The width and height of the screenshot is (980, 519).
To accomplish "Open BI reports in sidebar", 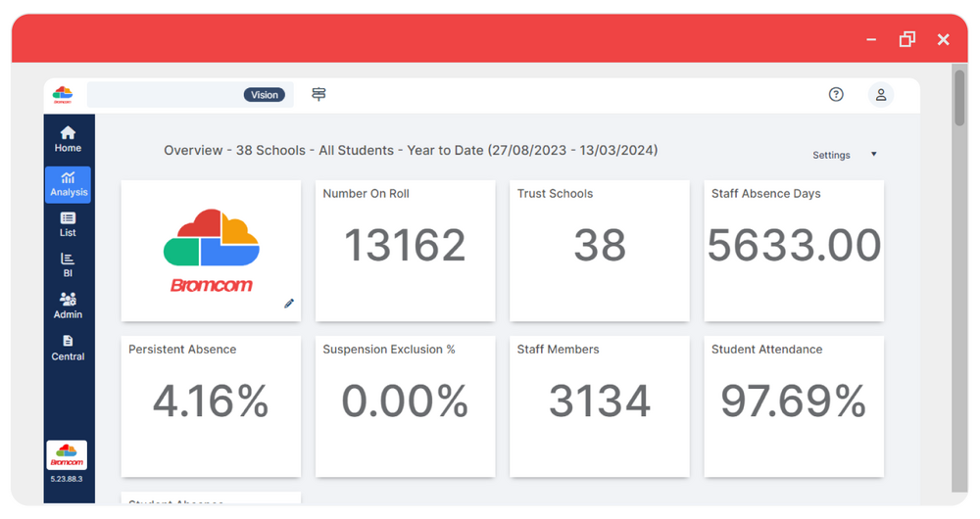I will pos(68,264).
